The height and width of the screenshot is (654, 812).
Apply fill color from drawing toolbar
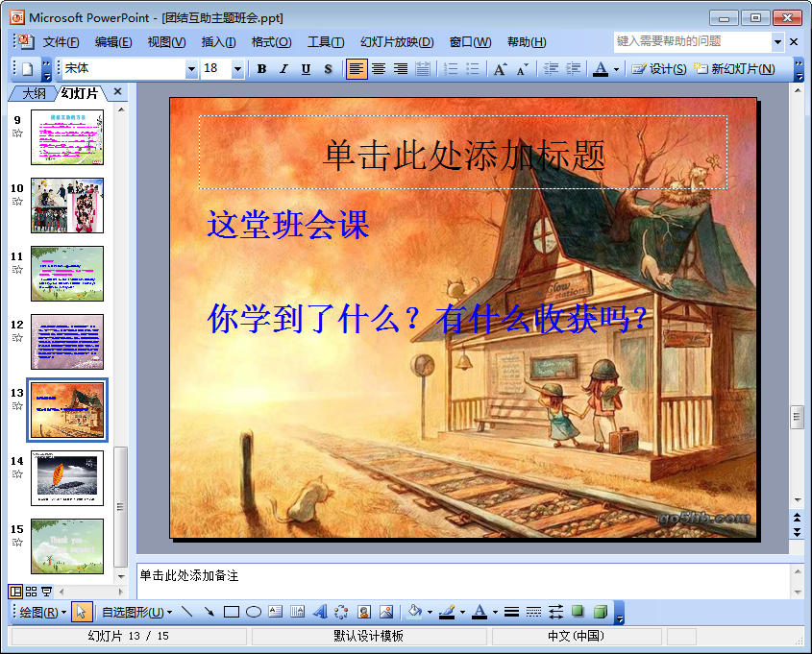pos(415,612)
